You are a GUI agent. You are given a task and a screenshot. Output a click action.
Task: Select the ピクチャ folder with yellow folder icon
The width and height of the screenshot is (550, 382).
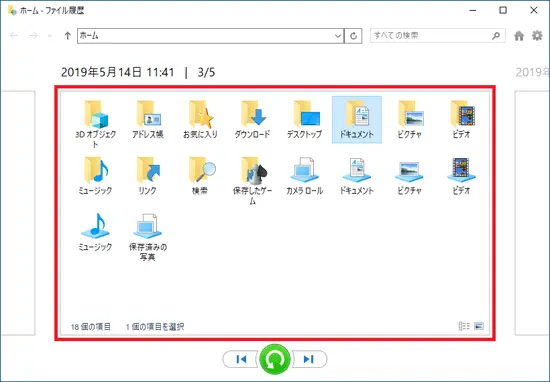[x=409, y=119]
